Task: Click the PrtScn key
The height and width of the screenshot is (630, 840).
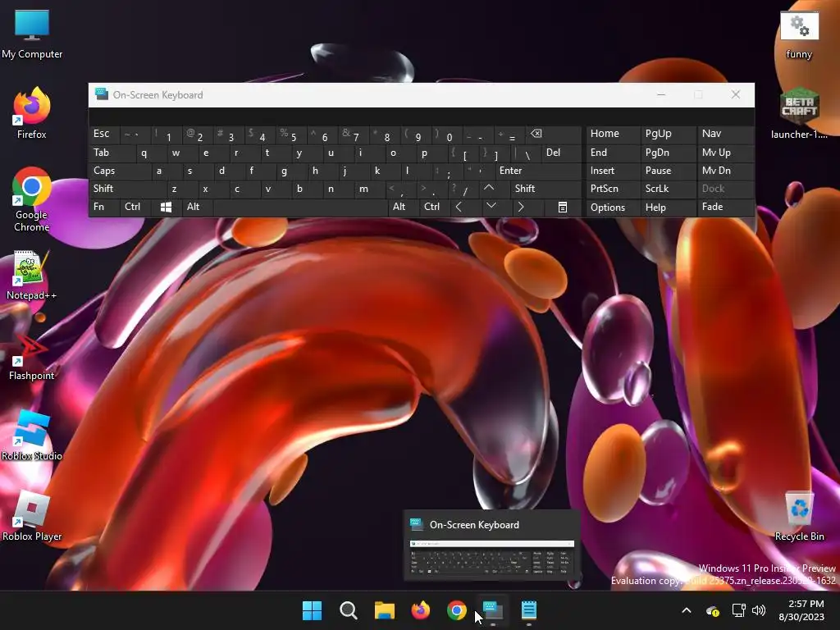Action: 612,189
